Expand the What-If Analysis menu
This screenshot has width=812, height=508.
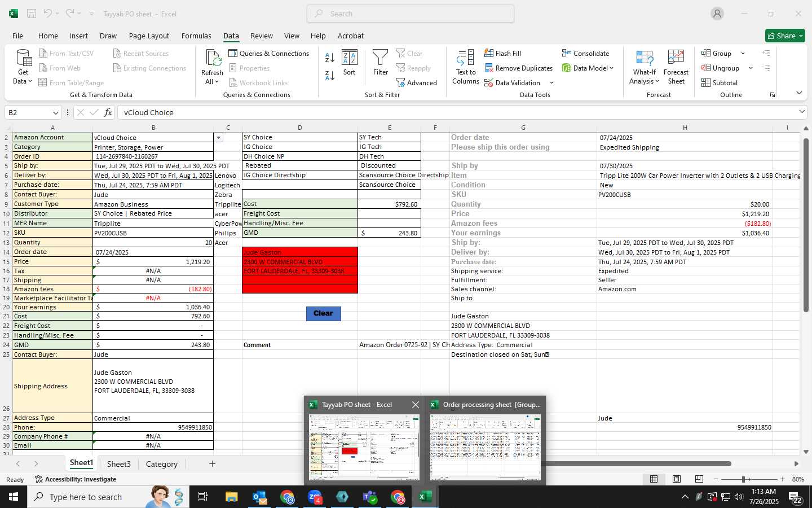tap(645, 67)
